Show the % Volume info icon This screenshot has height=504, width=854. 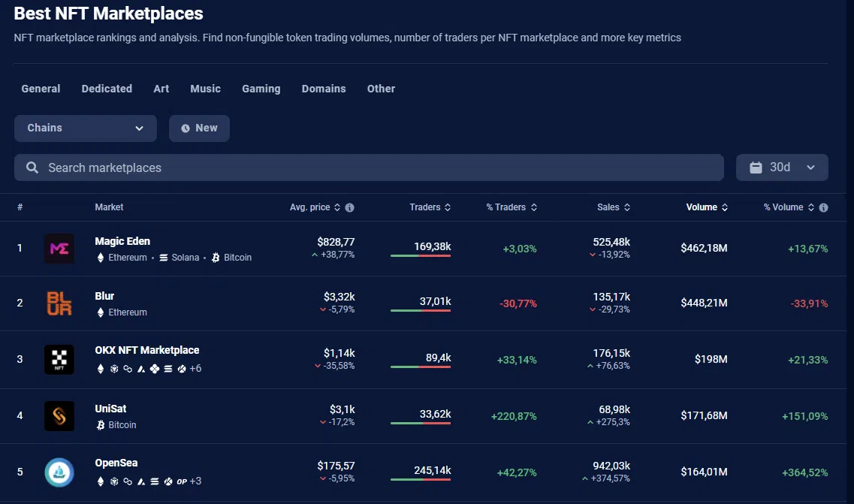point(823,207)
